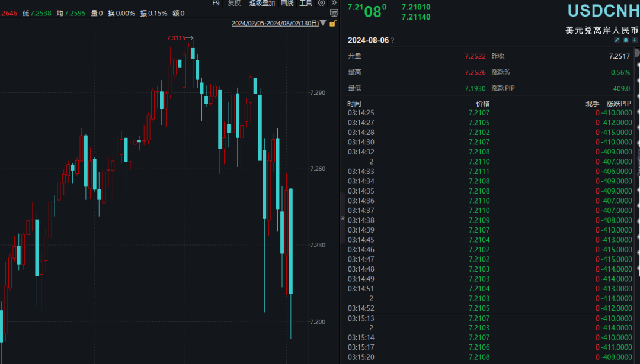Click the 7.3115 high price marker

(177, 38)
